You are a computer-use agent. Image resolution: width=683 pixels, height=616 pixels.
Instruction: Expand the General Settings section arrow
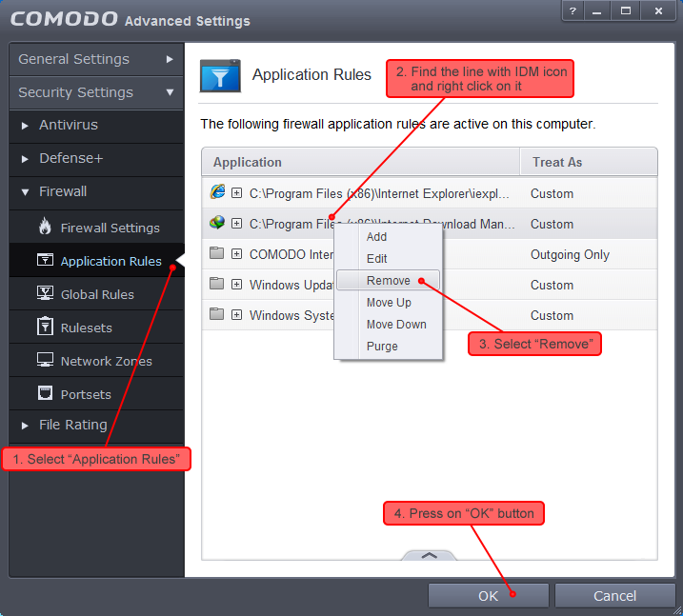point(170,59)
